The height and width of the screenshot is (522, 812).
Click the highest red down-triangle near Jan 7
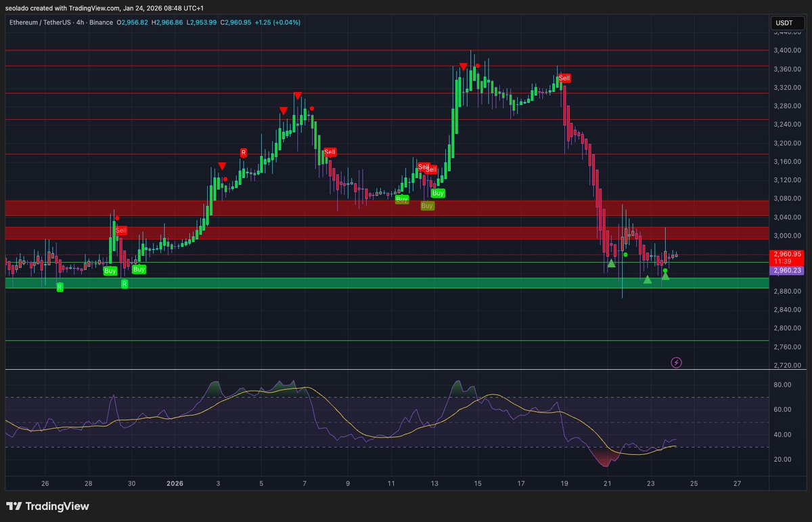(x=297, y=95)
